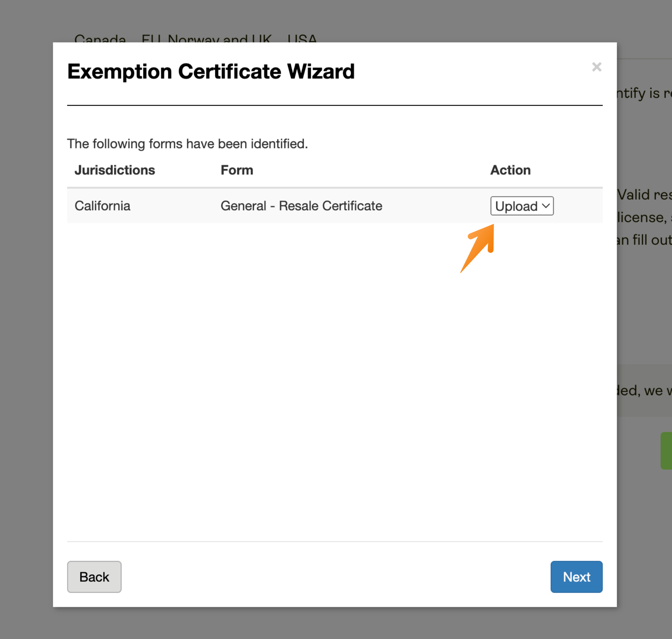Image resolution: width=672 pixels, height=639 pixels.
Task: Click the chevron on the Upload control
Action: (546, 206)
